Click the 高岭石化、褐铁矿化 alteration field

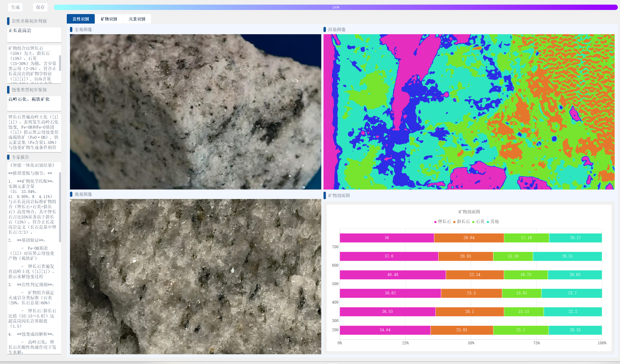click(x=34, y=103)
